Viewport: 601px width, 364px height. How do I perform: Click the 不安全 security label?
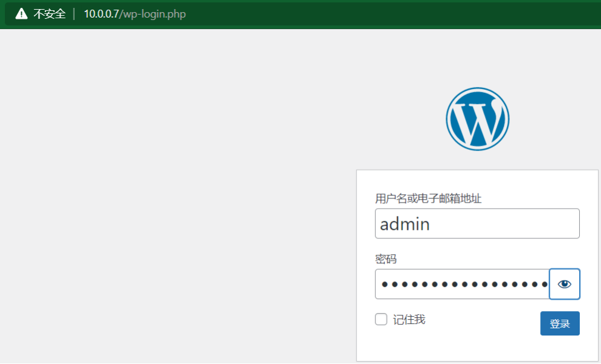pos(49,14)
